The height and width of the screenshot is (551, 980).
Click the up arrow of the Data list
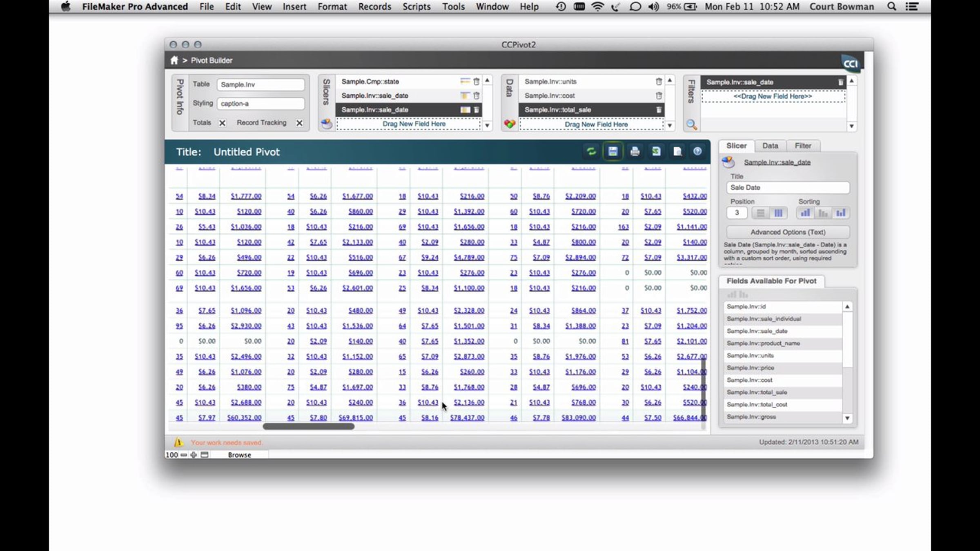(x=670, y=80)
